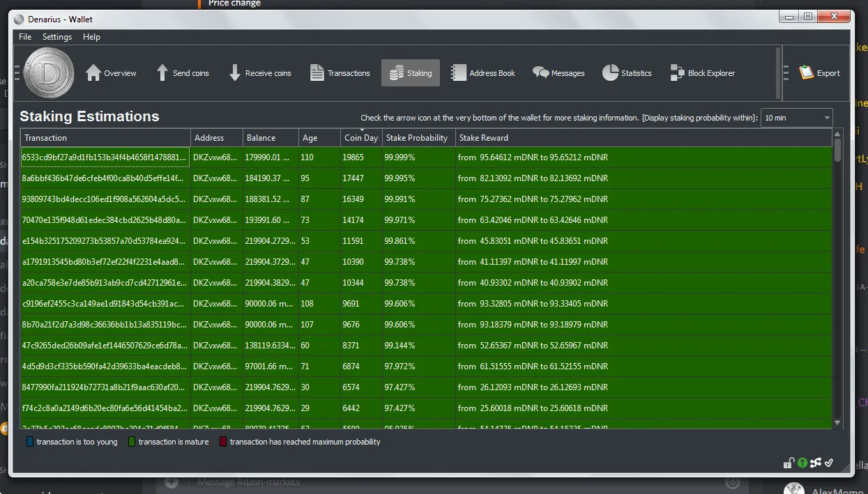Click the 138119.6334 balance cell
Screen dimensions: 868x494
(x=271, y=346)
